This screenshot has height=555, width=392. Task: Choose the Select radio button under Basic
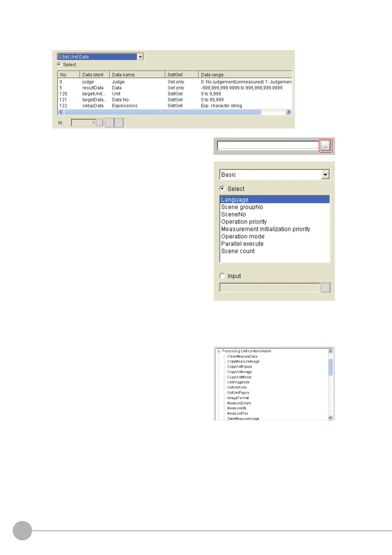(222, 189)
